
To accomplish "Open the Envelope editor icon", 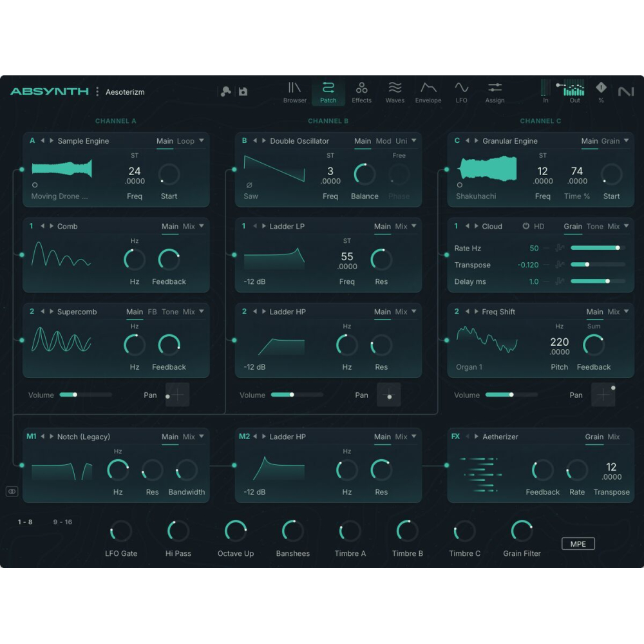I will tap(428, 90).
